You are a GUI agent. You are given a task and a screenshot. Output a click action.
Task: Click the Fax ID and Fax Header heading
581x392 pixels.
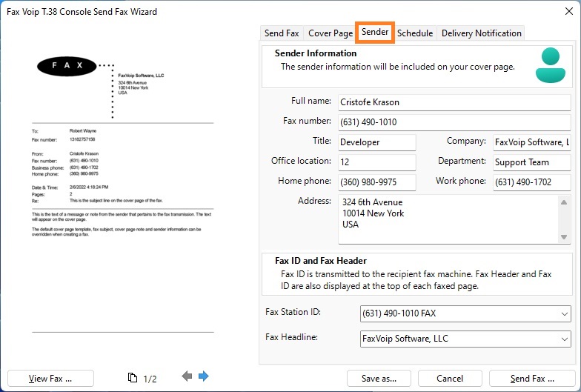[x=320, y=261]
